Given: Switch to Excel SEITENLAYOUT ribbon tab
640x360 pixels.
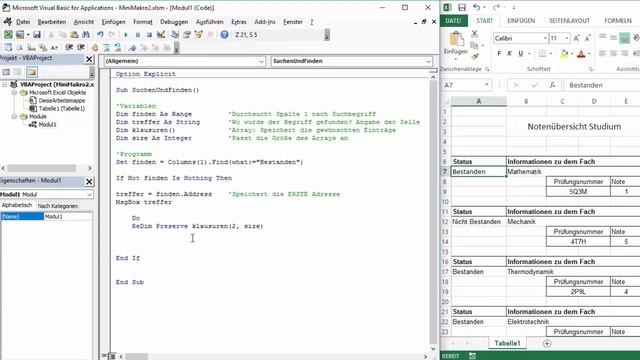Looking at the screenshot, I should [569, 20].
